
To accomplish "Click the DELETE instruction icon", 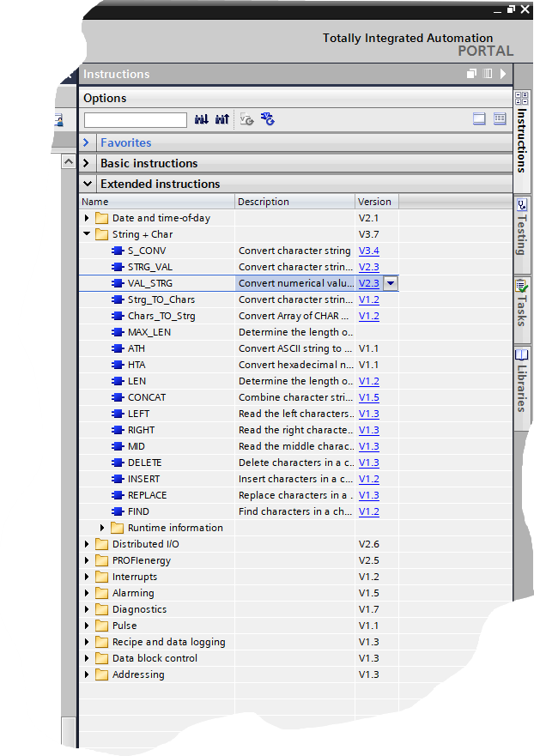I will tap(118, 463).
